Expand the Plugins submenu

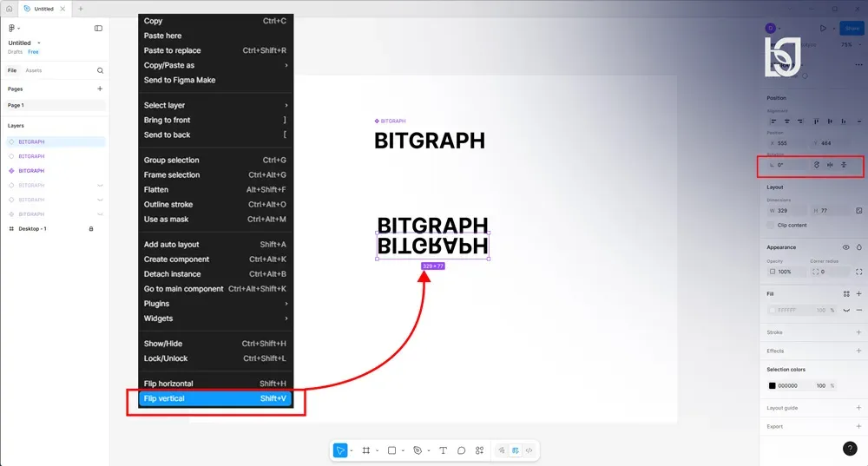point(215,303)
